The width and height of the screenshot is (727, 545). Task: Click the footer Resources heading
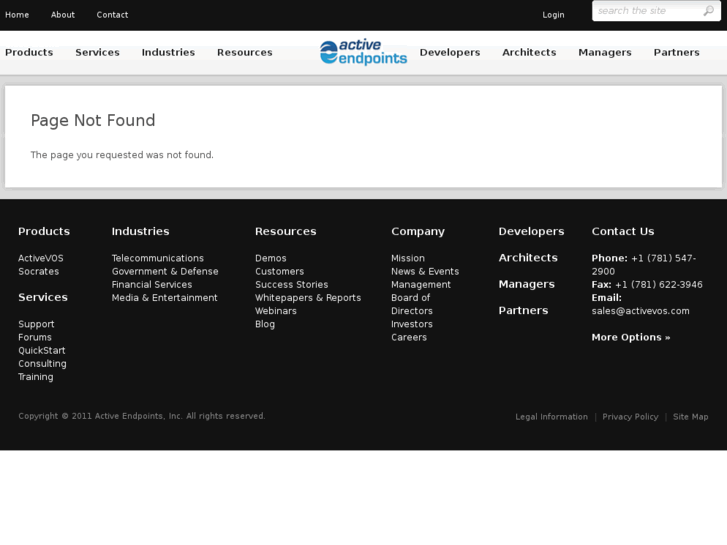pyautogui.click(x=286, y=231)
